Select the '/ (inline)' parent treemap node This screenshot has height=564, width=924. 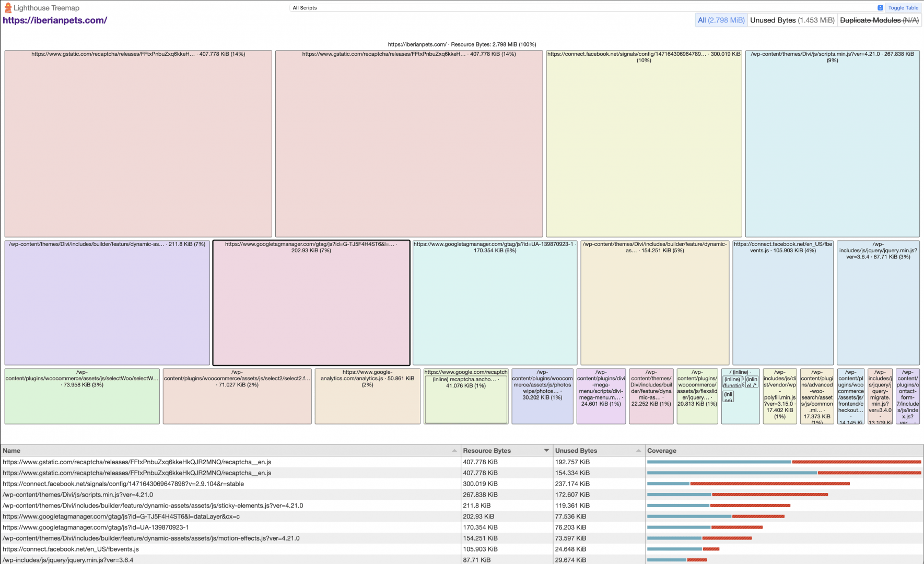click(x=740, y=413)
